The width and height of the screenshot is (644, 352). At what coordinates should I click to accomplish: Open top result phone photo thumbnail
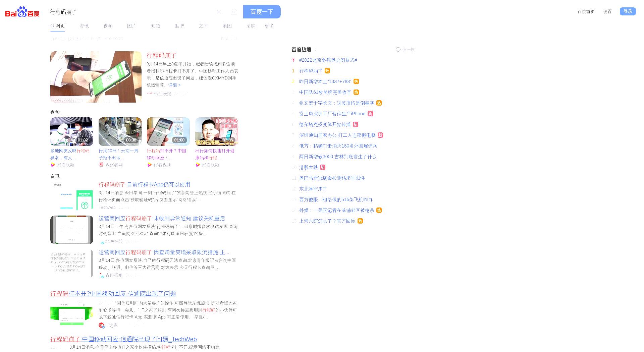coord(96,77)
